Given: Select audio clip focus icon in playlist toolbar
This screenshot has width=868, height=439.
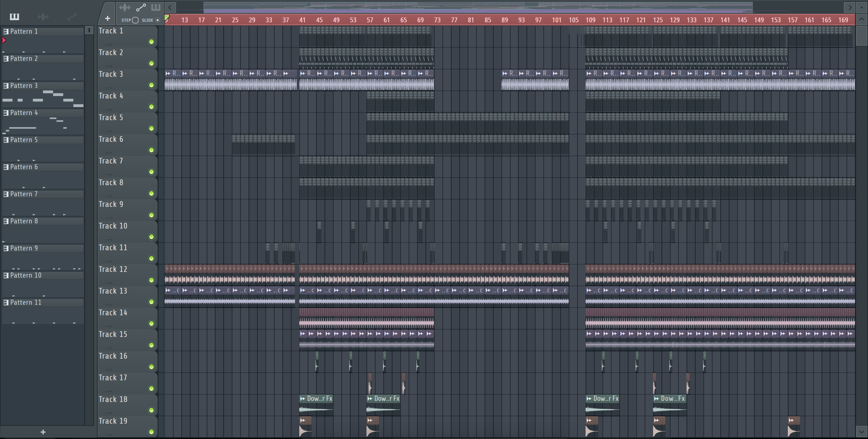Looking at the screenshot, I should tap(124, 8).
